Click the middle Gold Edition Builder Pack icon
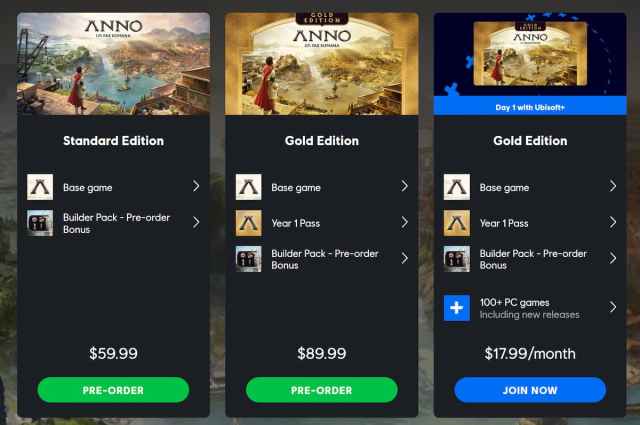This screenshot has height=425, width=640. (x=249, y=258)
